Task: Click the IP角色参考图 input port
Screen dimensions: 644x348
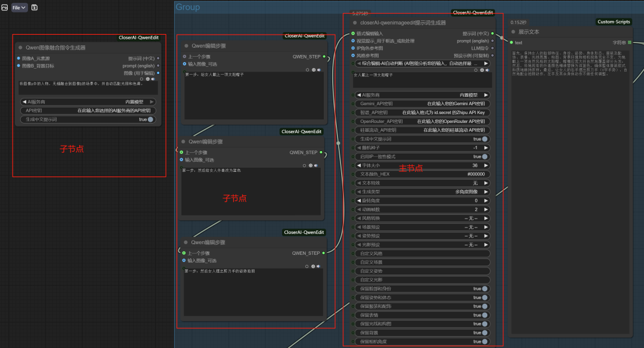Action: pos(353,48)
